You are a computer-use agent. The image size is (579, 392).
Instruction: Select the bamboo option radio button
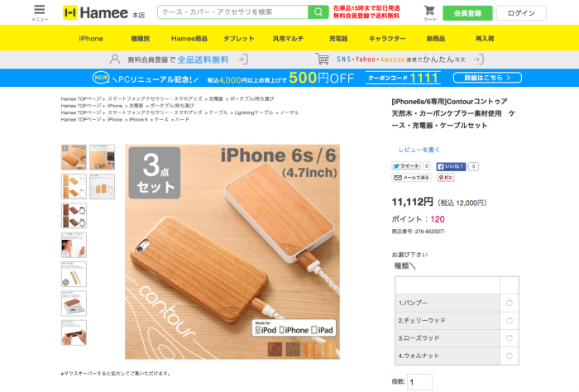[510, 303]
